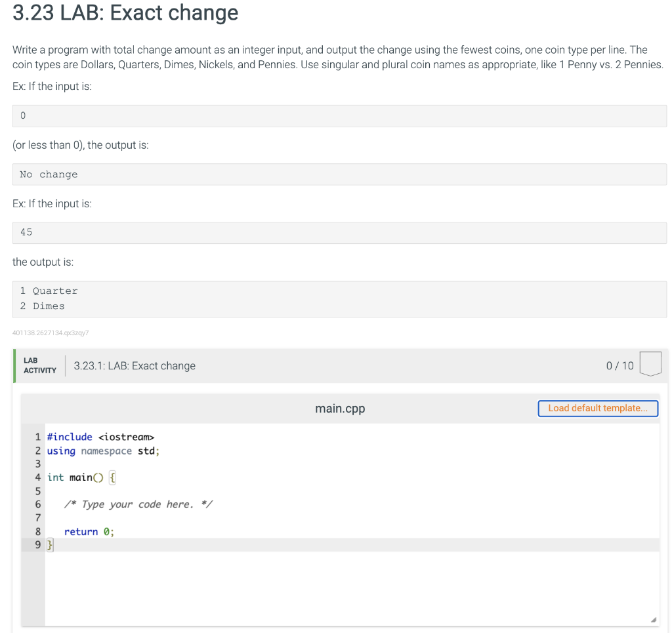Click line number 4 beside int main
The image size is (672, 633).
tap(37, 477)
